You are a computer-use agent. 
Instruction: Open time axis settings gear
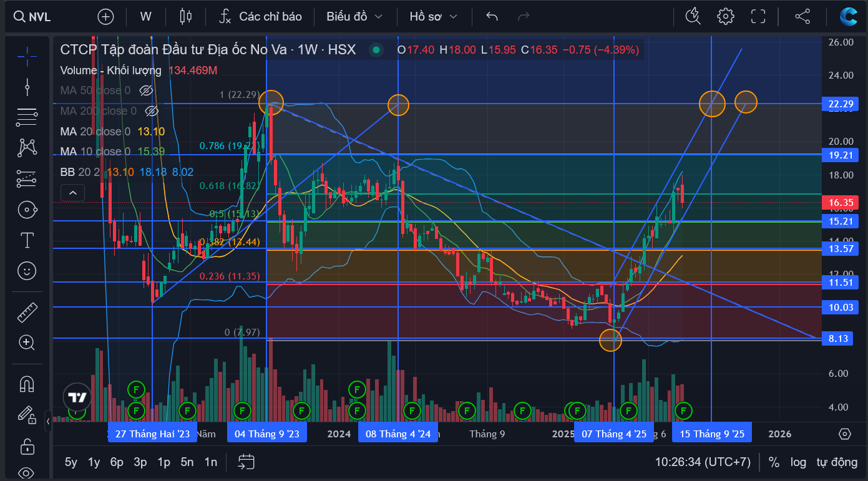[845, 434]
